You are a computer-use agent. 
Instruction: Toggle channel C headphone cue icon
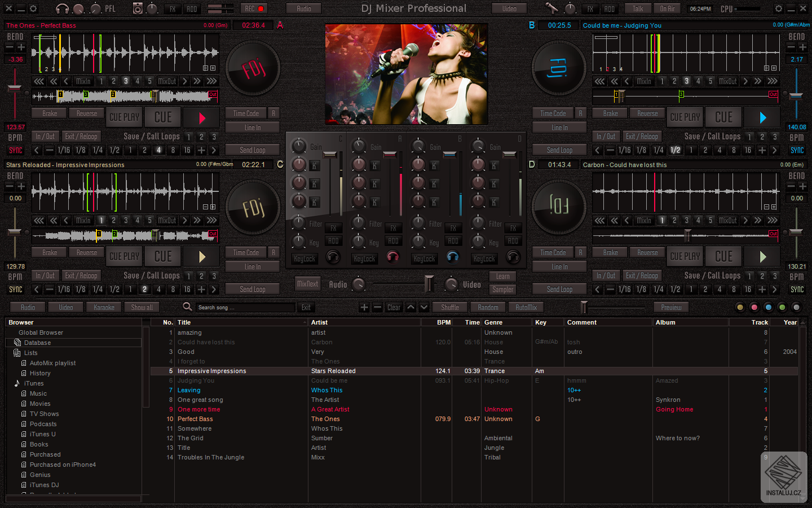(333, 257)
